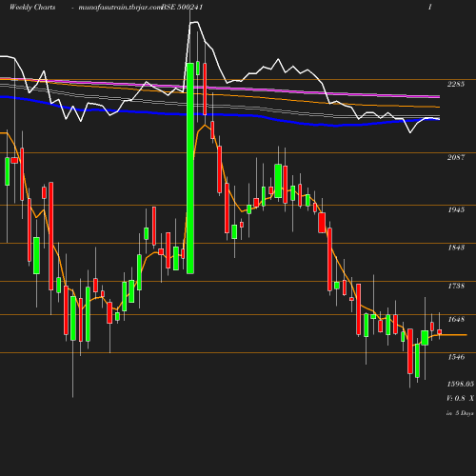Click the 1546 price axis label
Viewport: 476px width, 476px height.
click(456, 357)
